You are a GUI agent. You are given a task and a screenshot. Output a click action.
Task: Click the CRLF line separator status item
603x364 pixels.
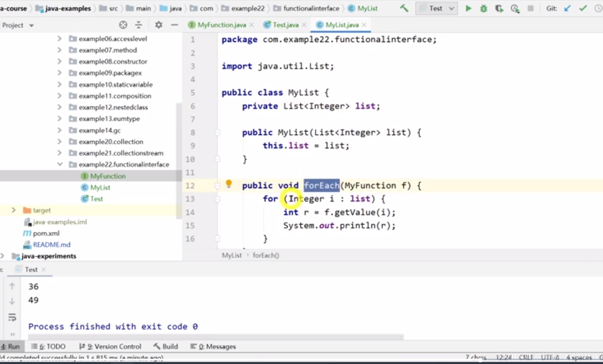(526, 357)
